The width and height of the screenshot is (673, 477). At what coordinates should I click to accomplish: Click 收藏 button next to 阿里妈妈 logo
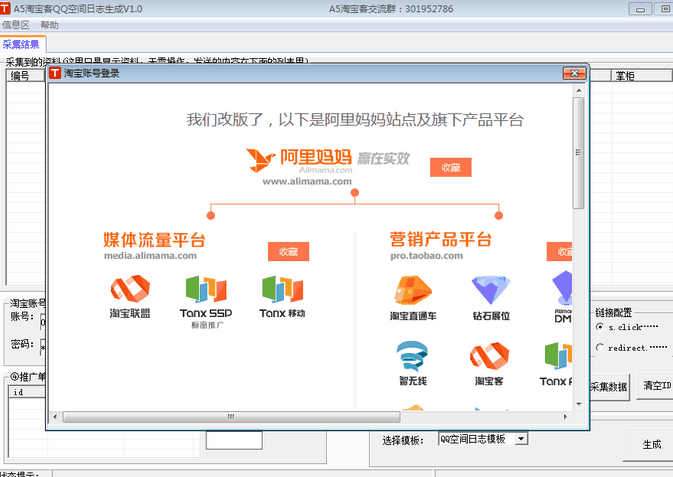click(x=451, y=167)
